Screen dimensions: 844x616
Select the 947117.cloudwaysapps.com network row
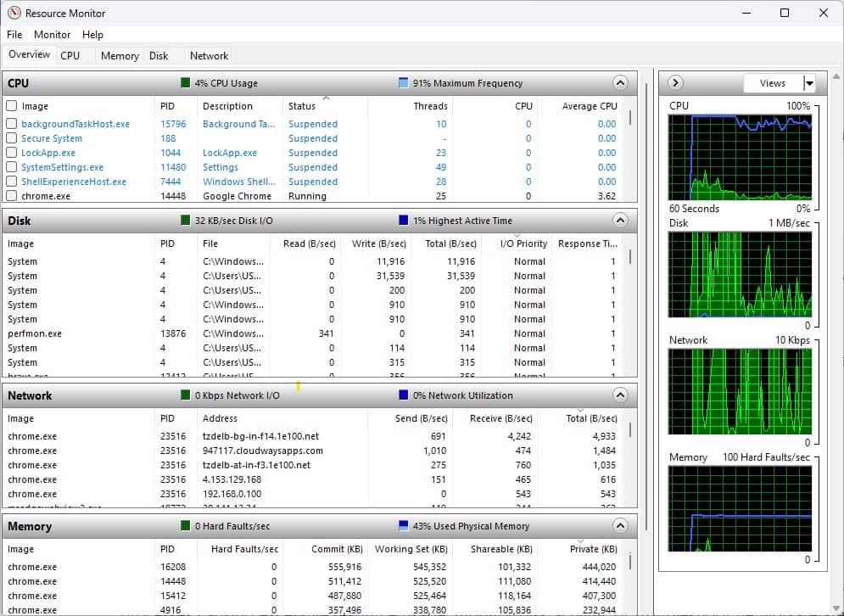click(313, 451)
